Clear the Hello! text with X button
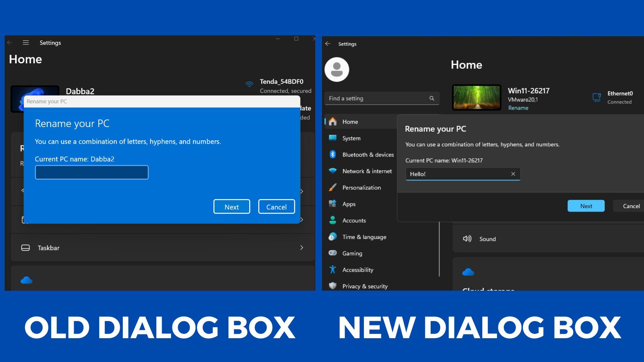Screen dimensions: 644x362 (x=513, y=174)
